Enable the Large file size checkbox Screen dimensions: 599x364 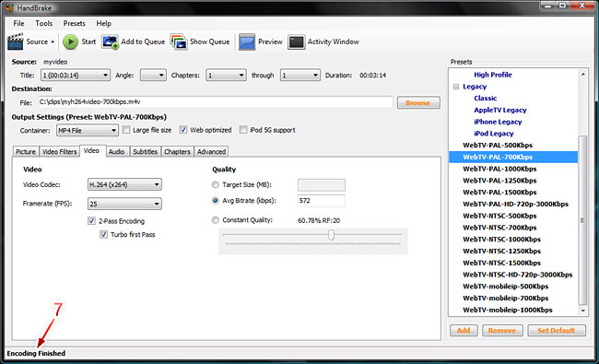[x=126, y=130]
